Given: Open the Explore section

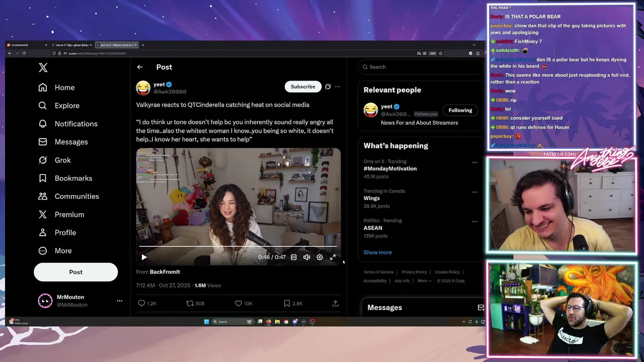Looking at the screenshot, I should pyautogui.click(x=59, y=106).
